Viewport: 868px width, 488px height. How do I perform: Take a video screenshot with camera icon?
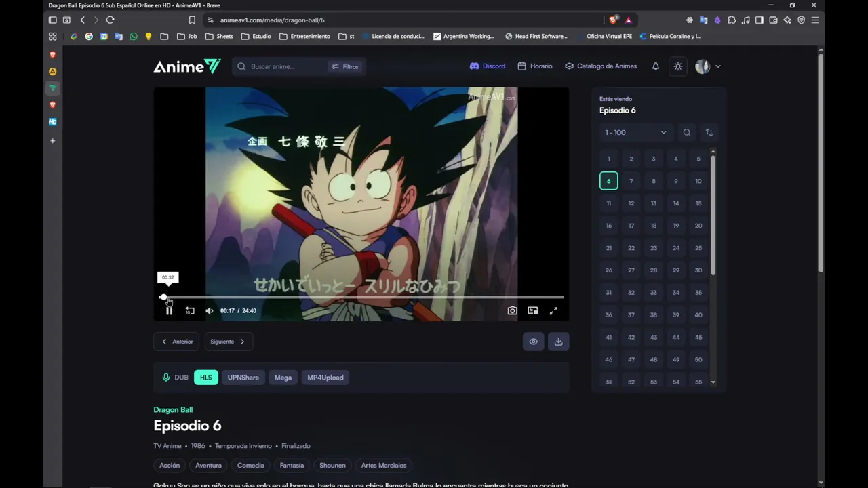tap(513, 310)
